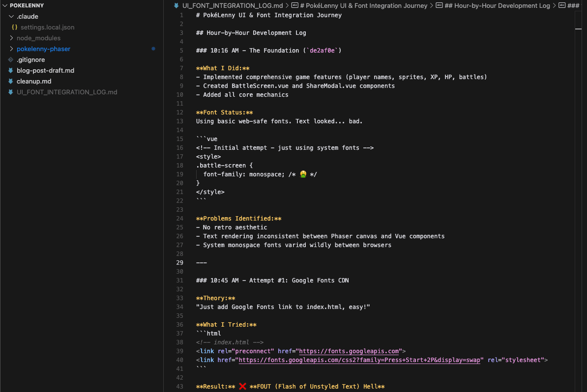Screen dimensions: 587x392
Task: Click the '**Font Status:**' text
Action: point(224,112)
